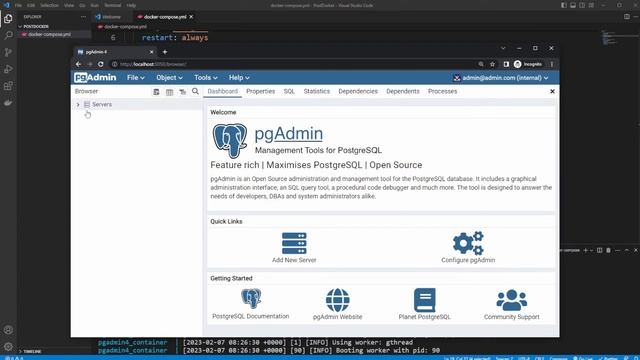Open Explorer more actions ellipsis
This screenshot has height=360, width=640.
tap(84, 17)
